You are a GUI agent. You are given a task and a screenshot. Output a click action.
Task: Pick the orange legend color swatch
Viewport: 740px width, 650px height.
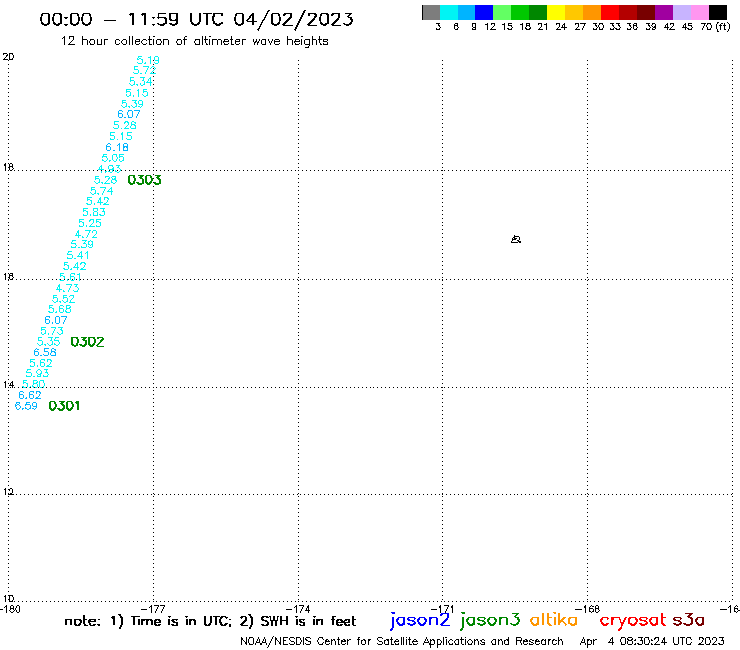[x=592, y=12]
